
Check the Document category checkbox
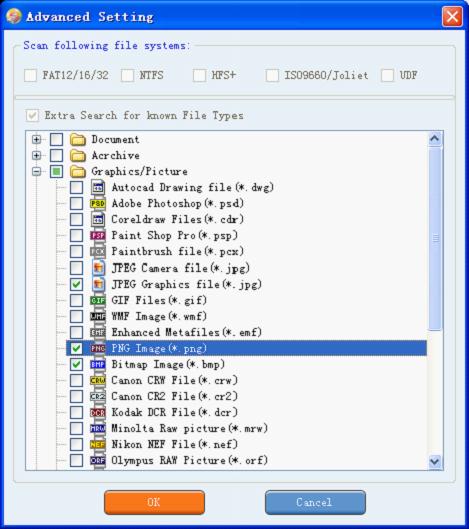(x=56, y=139)
